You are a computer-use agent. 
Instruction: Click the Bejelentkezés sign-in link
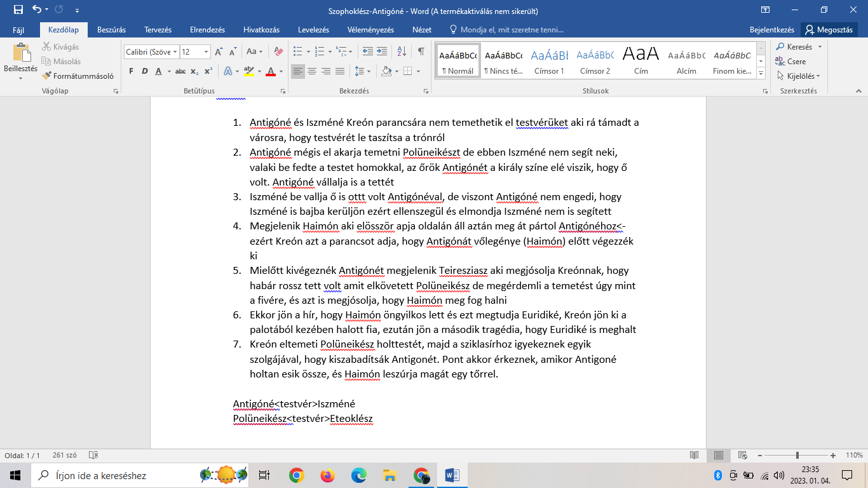(x=772, y=30)
